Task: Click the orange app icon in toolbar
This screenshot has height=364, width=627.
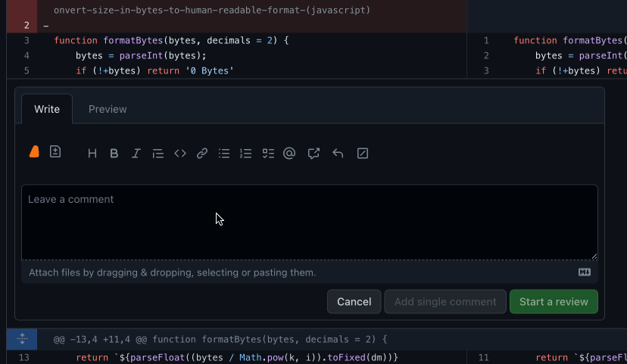Action: click(34, 152)
